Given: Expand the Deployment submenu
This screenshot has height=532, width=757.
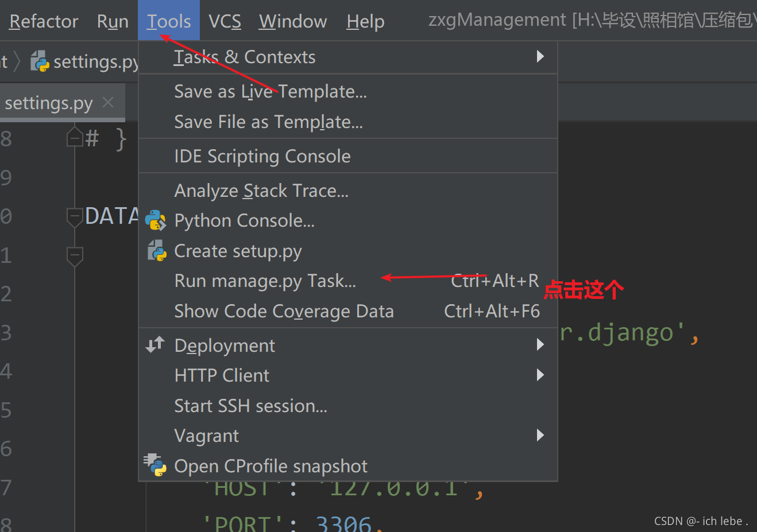Looking at the screenshot, I should tap(348, 345).
